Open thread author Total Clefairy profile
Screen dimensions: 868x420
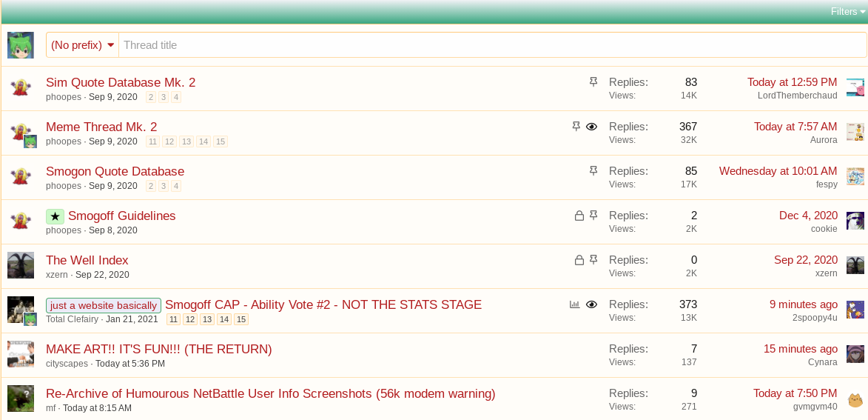pyautogui.click(x=72, y=319)
